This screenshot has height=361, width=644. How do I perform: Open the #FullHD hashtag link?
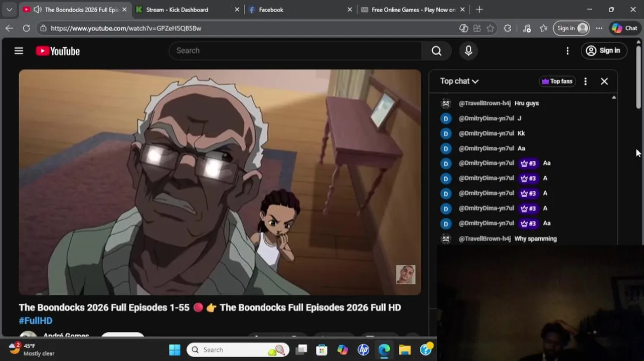coord(36,320)
